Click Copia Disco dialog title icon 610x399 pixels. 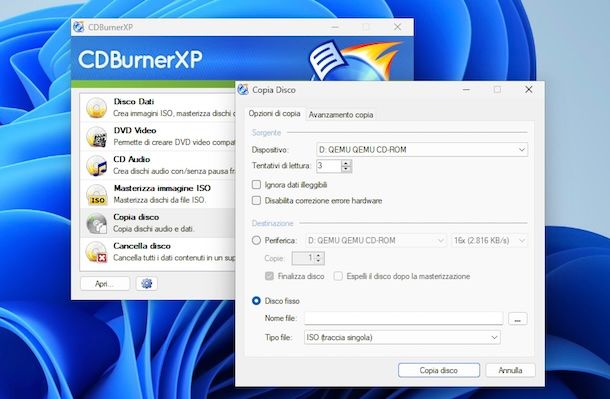click(x=243, y=89)
